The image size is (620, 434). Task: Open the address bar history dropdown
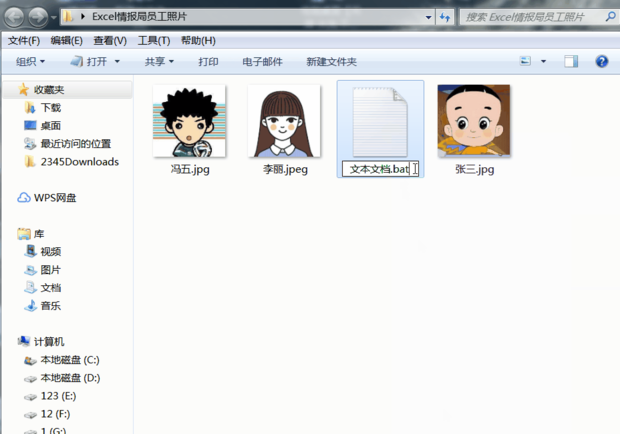click(x=428, y=17)
